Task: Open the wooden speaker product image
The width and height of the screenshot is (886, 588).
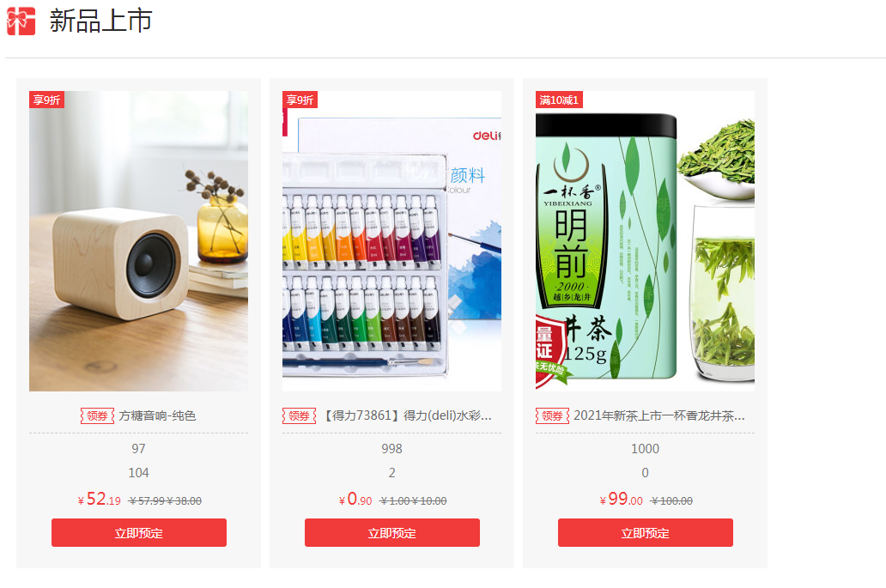Action: tap(138, 241)
